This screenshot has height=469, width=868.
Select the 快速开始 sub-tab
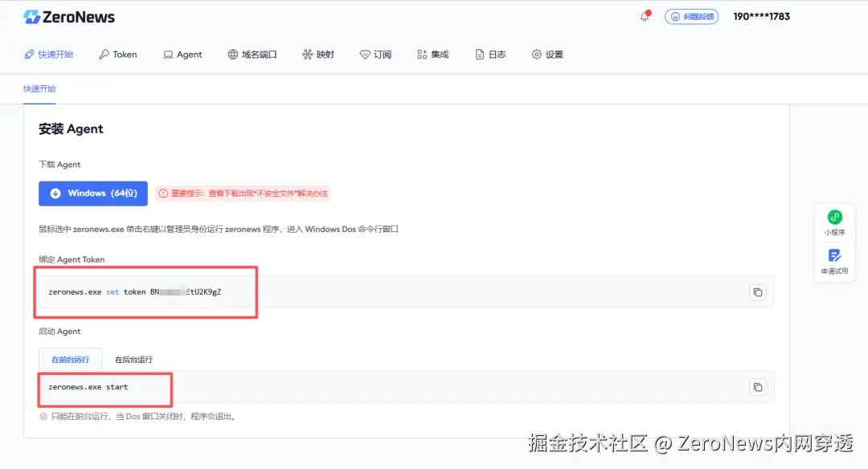(39, 88)
